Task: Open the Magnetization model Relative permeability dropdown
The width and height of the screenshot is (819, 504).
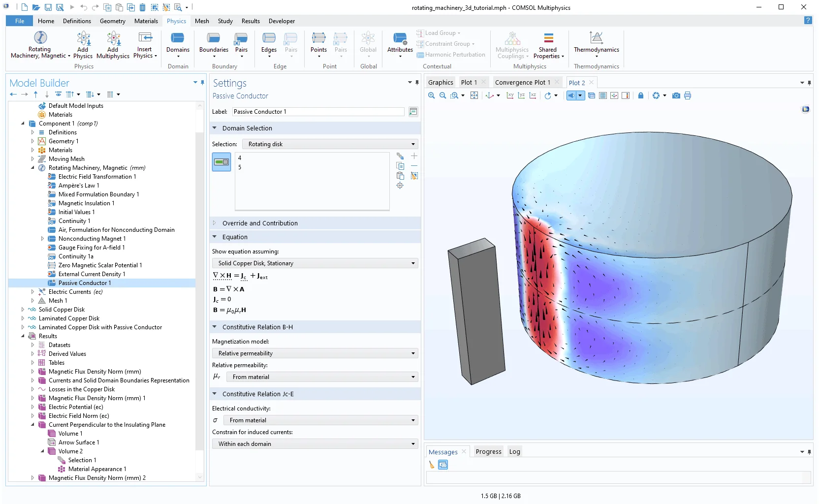Action: 315,353
